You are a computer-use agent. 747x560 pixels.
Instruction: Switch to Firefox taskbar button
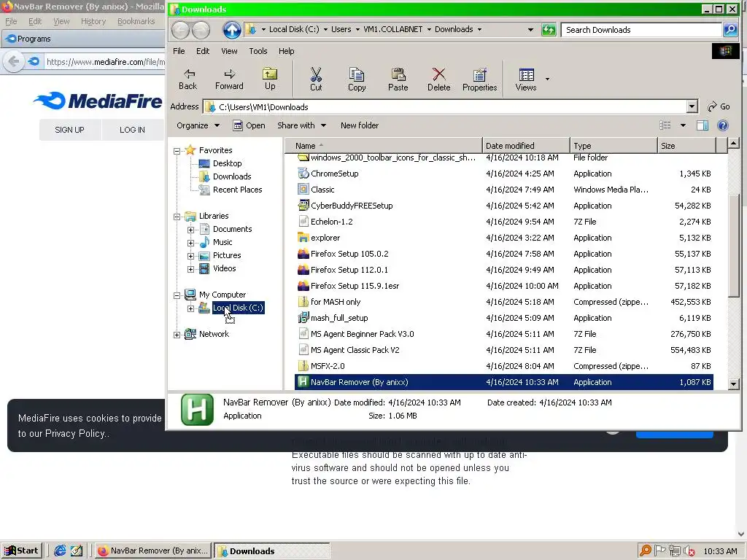click(153, 551)
